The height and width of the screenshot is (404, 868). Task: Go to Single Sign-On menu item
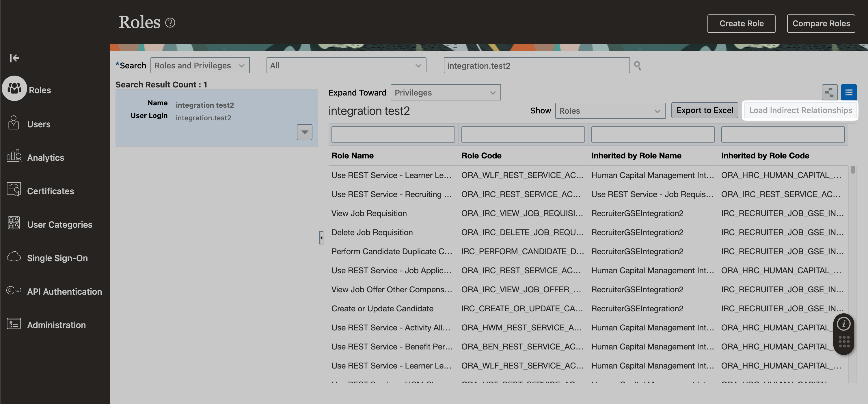tap(57, 258)
